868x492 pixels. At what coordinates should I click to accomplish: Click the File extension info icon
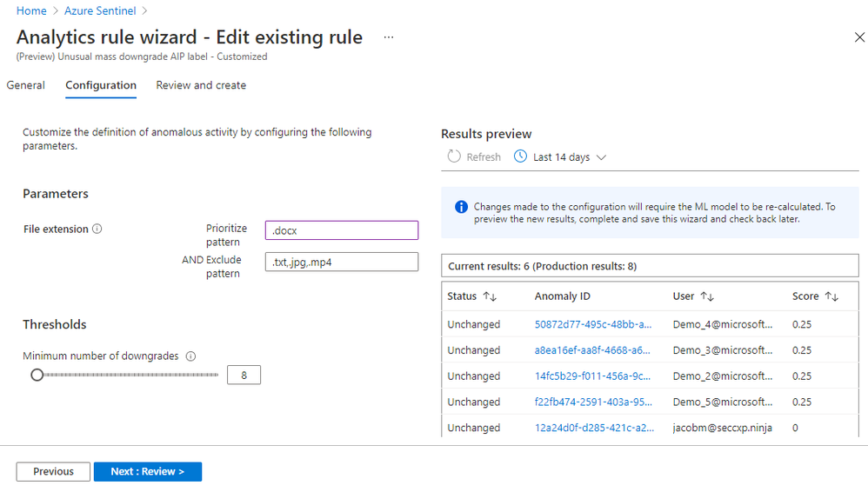pyautogui.click(x=97, y=229)
